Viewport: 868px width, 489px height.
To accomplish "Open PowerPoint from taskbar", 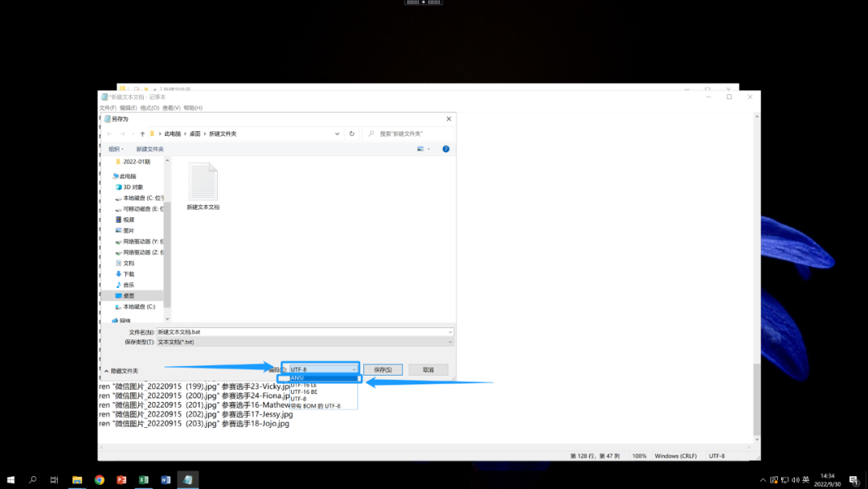I will click(x=121, y=479).
